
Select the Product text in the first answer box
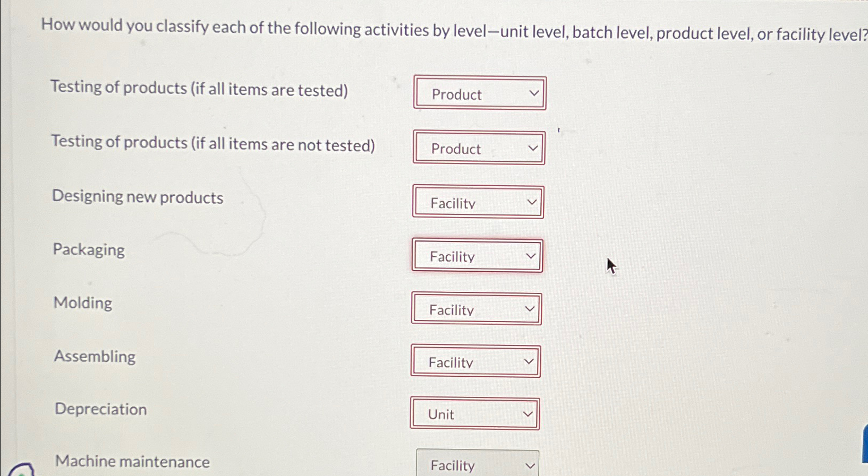click(x=456, y=95)
